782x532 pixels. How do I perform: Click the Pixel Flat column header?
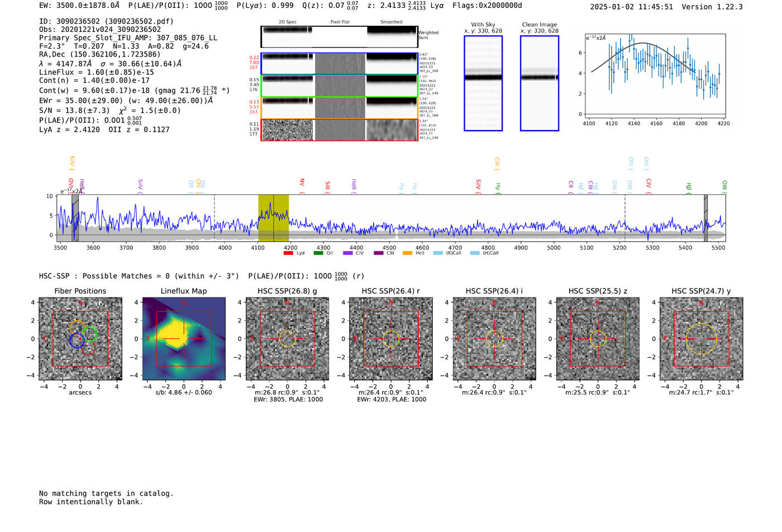340,22
